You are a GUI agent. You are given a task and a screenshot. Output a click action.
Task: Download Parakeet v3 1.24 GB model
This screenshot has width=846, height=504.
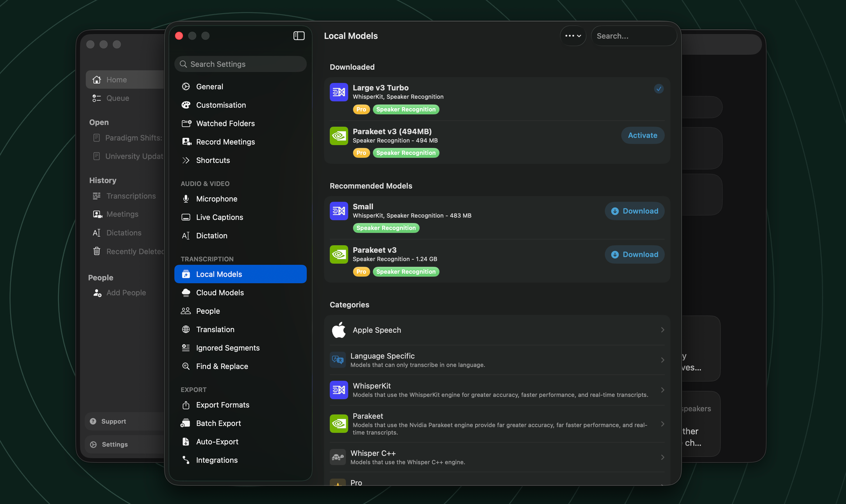(x=634, y=255)
